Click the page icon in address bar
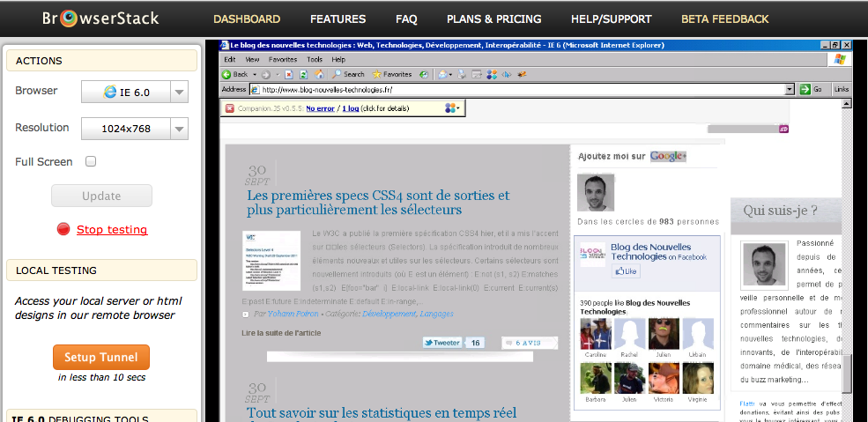 (x=255, y=89)
